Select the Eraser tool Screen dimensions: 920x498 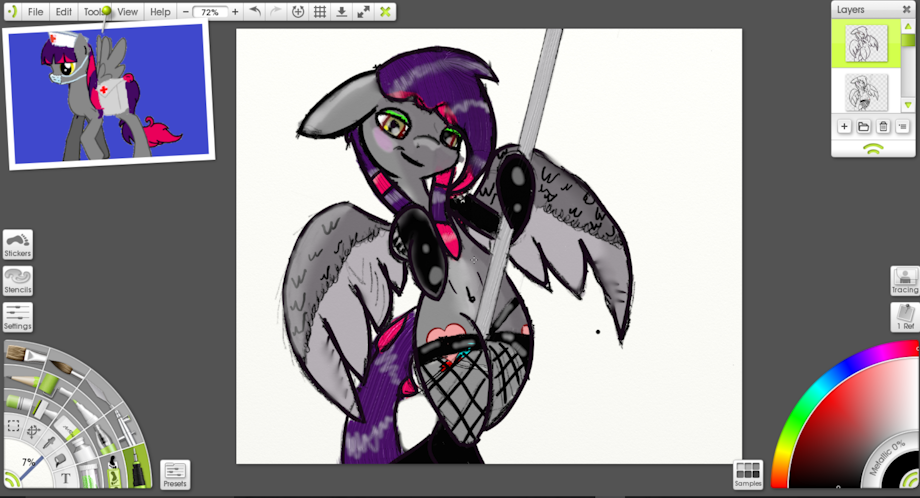tap(66, 429)
